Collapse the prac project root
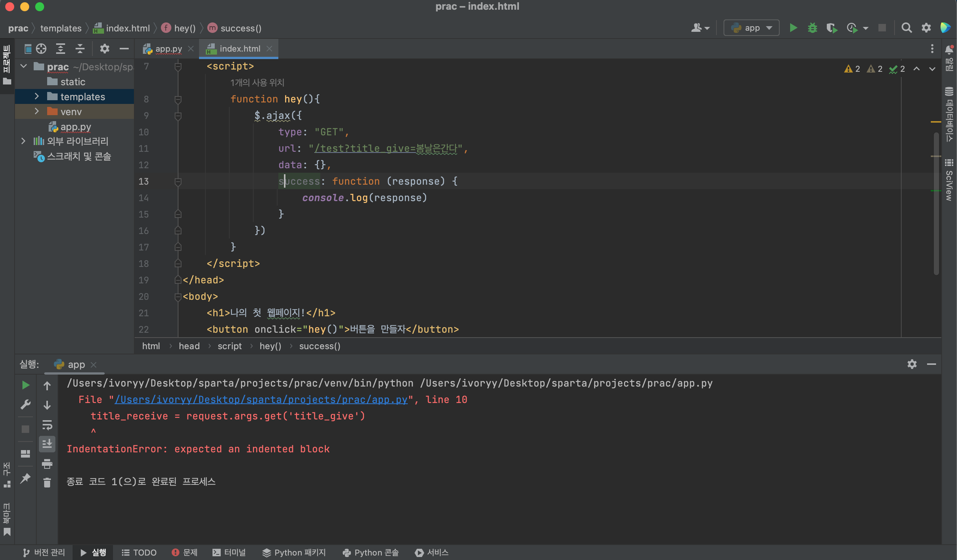 [x=24, y=67]
